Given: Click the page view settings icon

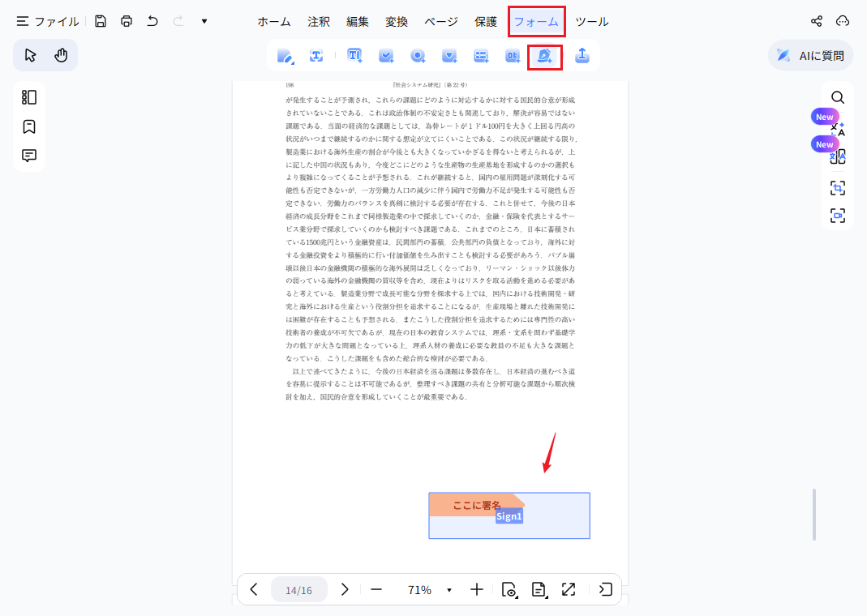Looking at the screenshot, I should point(509,589).
